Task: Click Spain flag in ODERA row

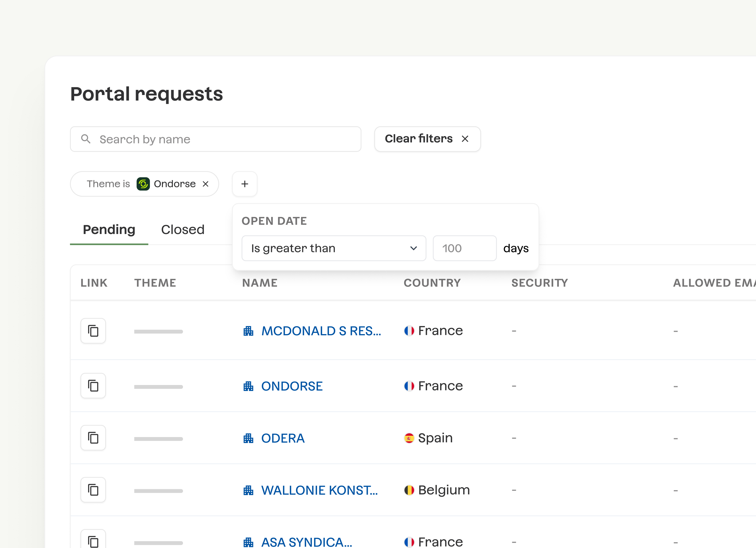Action: coord(409,438)
